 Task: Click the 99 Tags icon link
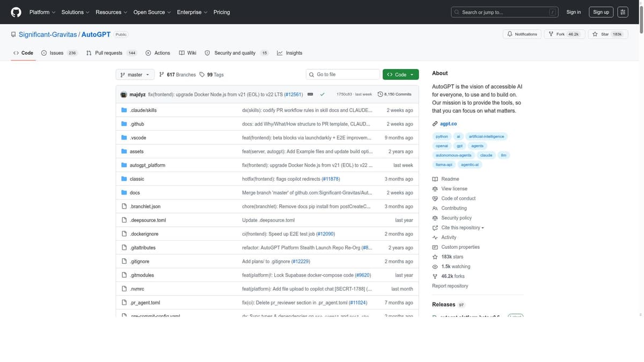(202, 75)
